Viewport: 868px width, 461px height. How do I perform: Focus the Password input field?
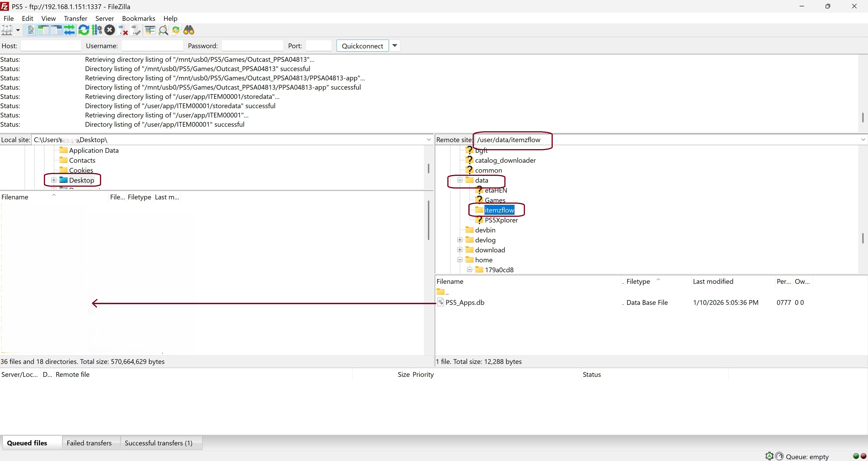252,46
